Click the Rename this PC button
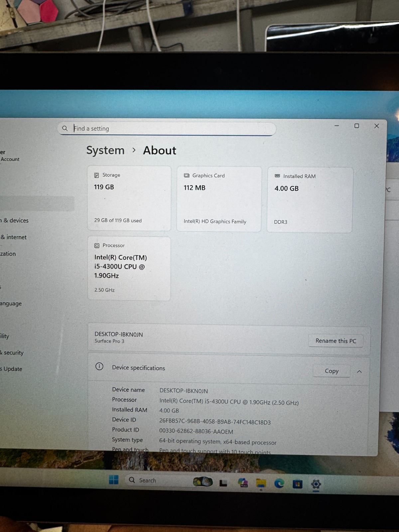This screenshot has width=399, height=532. 336,341
